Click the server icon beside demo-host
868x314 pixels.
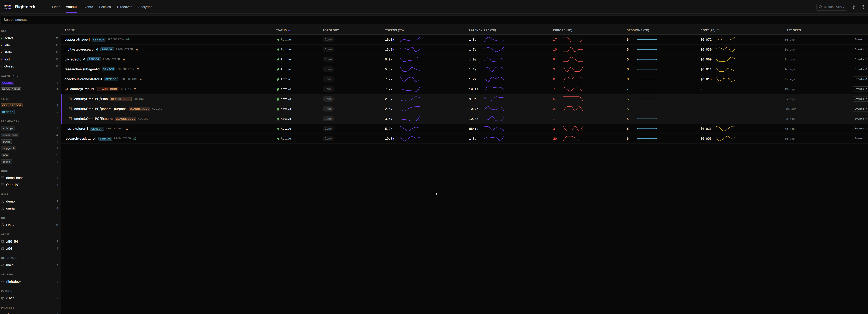3,178
